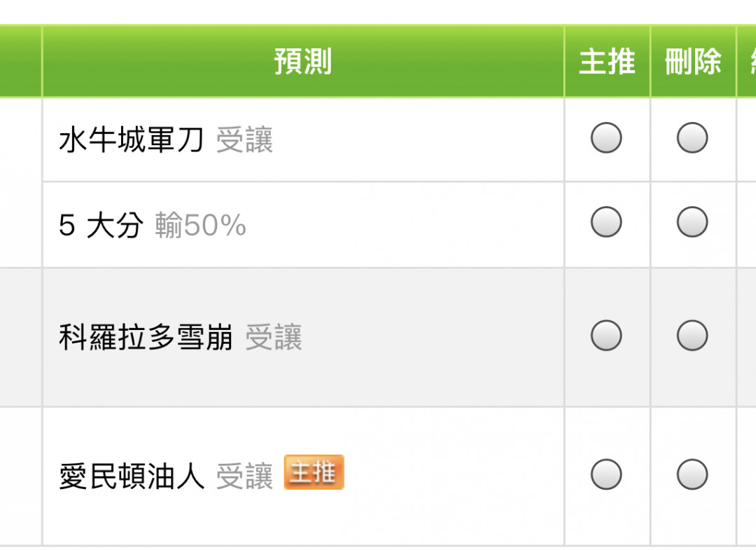Select 主推 radio for 5 大分 row
Viewport: 756px width, 550px height.
(606, 222)
